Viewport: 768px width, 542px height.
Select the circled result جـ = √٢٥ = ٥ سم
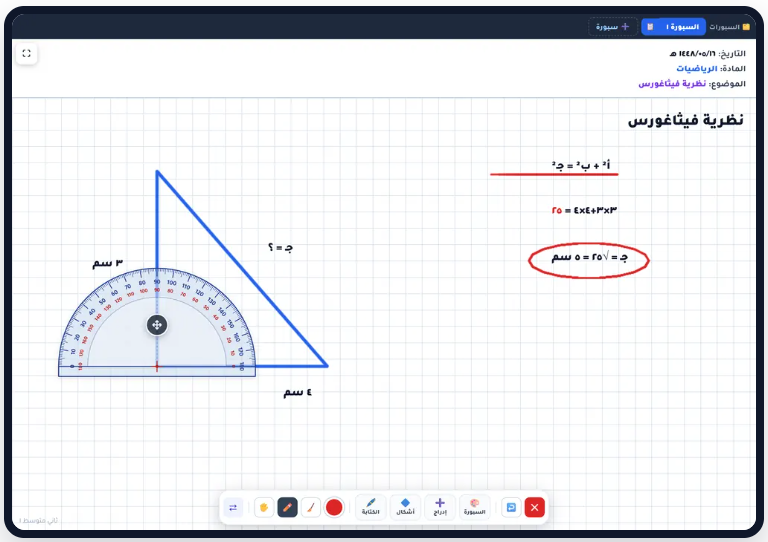point(589,258)
